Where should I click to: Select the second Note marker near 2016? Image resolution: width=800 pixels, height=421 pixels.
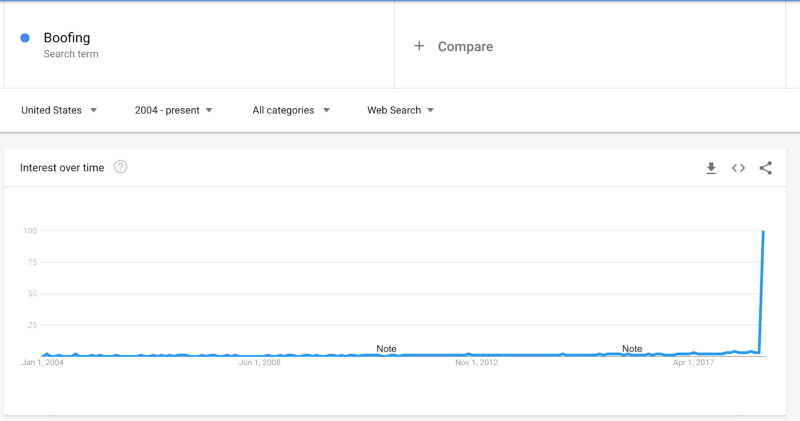pyautogui.click(x=632, y=349)
